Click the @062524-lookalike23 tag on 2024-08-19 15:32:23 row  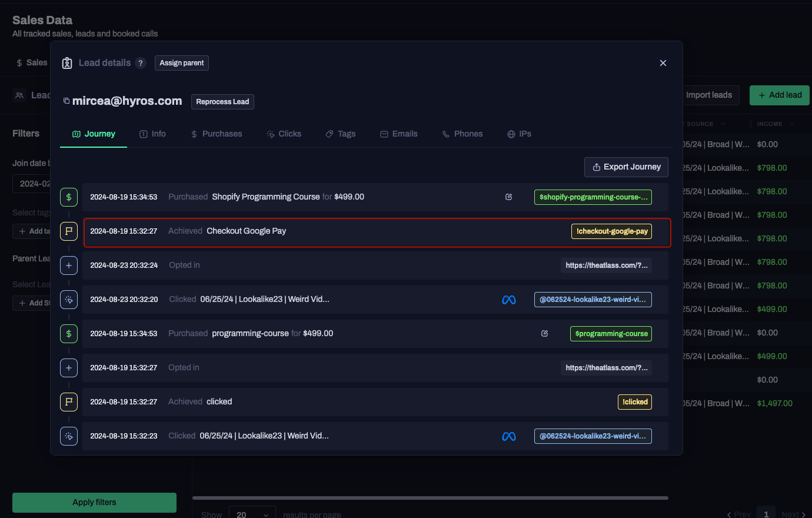(593, 436)
